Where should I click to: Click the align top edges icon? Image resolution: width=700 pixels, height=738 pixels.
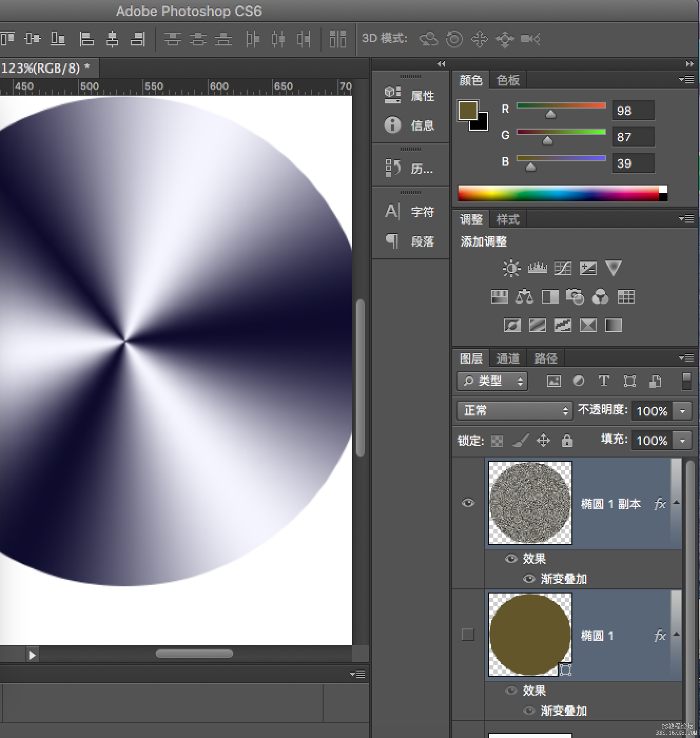pos(7,38)
